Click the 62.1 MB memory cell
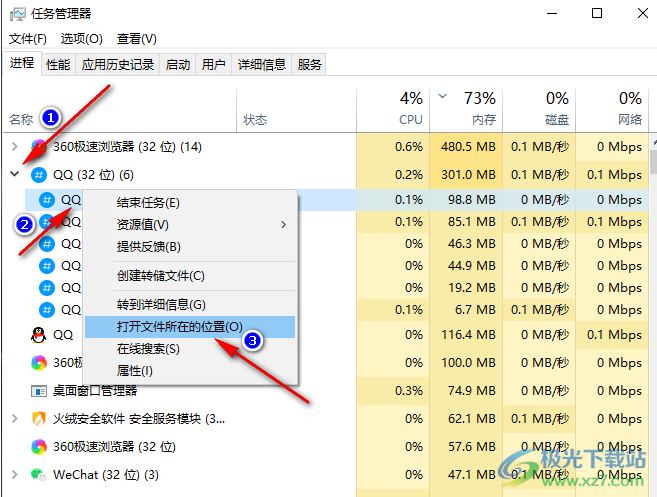 click(466, 418)
